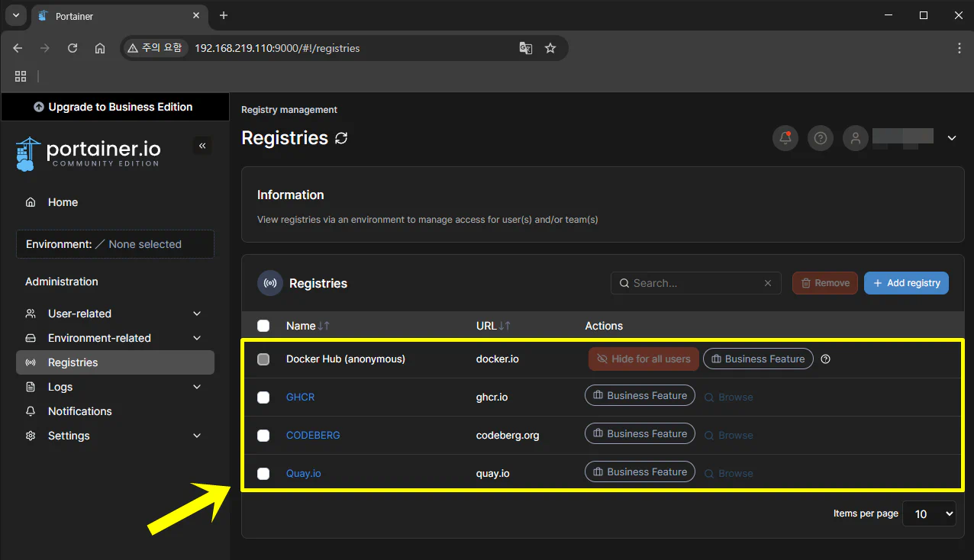Viewport: 974px width, 560px height.
Task: Clear the search box with the X icon
Action: 768,283
